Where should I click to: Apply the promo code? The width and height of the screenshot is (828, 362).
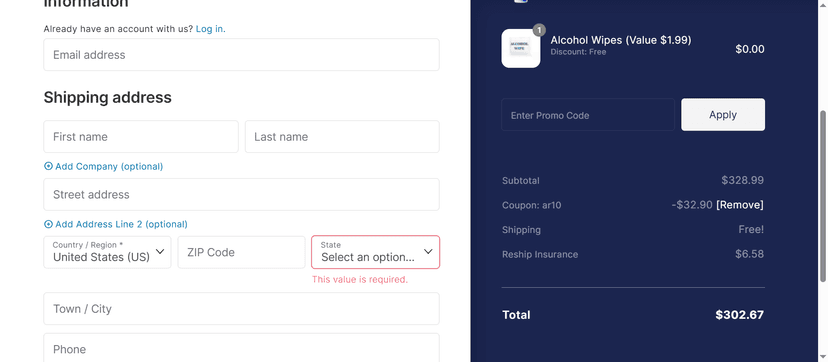[x=723, y=115]
